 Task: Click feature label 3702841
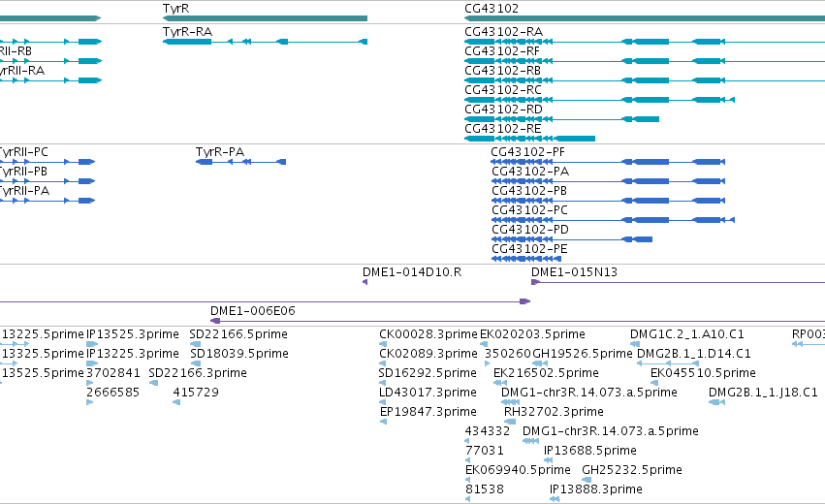(x=113, y=373)
